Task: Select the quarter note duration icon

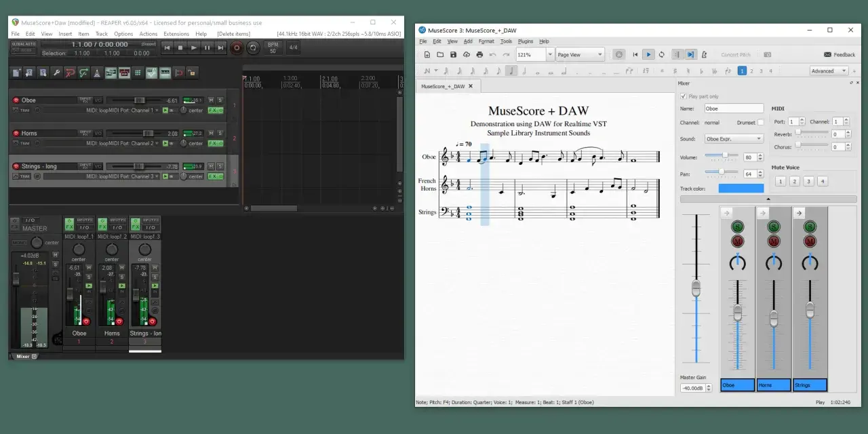Action: tap(512, 71)
